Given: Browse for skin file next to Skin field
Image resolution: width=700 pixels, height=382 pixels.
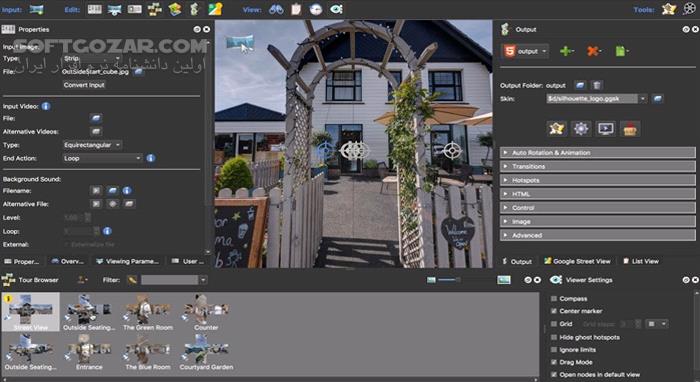Looking at the screenshot, I should click(x=658, y=99).
